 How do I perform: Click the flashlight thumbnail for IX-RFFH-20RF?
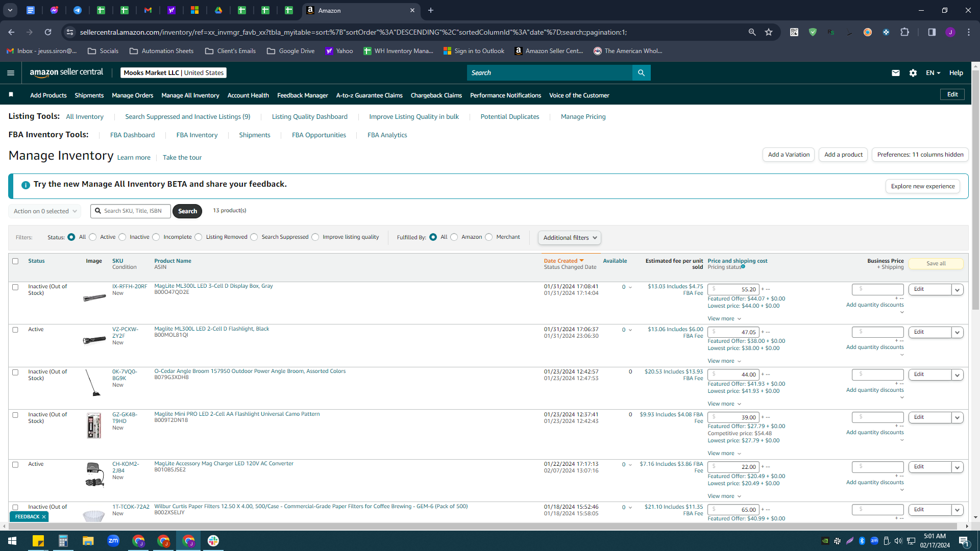tap(94, 297)
